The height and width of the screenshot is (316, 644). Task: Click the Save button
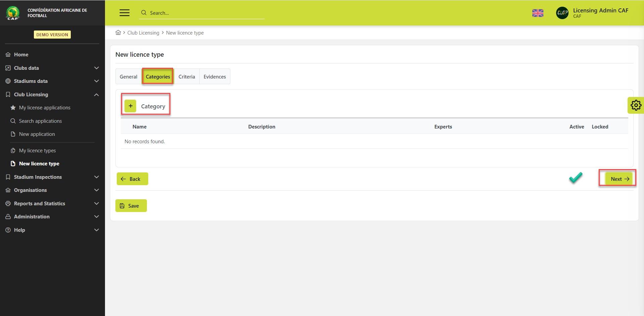(131, 206)
